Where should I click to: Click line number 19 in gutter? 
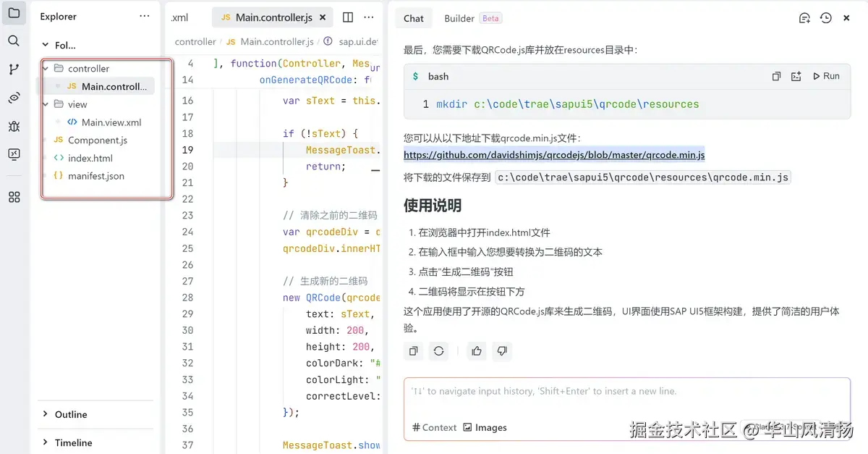[x=187, y=150]
